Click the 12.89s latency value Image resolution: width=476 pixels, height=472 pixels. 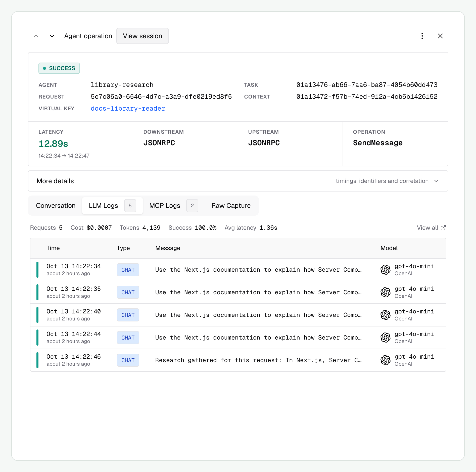click(x=53, y=144)
